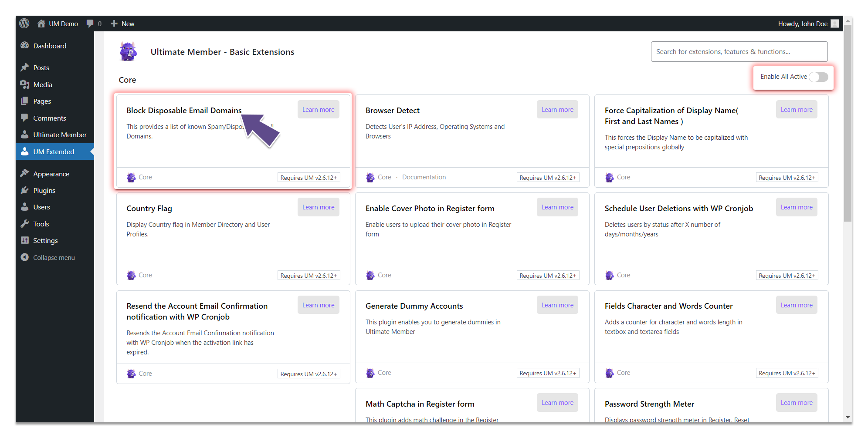The height and width of the screenshot is (438, 868).
Task: Open the Browser Detect Documentation link
Action: [424, 177]
